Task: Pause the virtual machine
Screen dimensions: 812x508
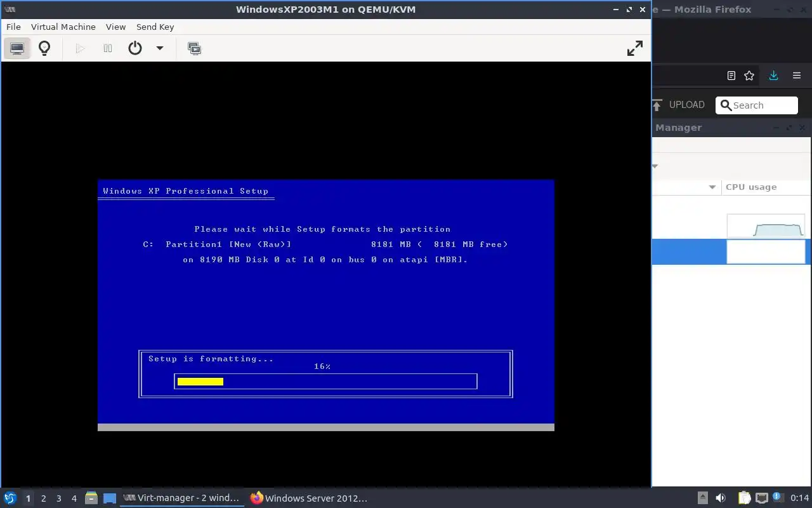Action: tap(108, 48)
